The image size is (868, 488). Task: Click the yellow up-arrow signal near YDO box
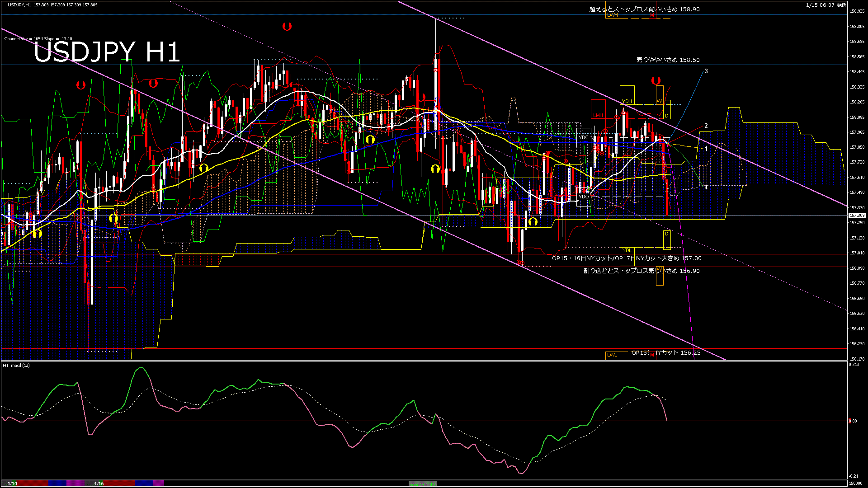click(x=533, y=221)
